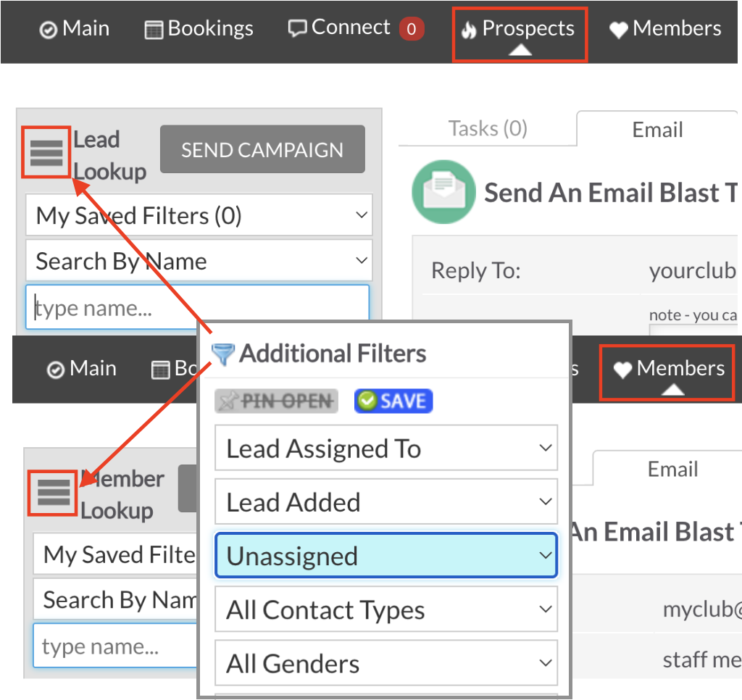
Task: Go to Main in the lower navigation bar
Action: tap(81, 368)
